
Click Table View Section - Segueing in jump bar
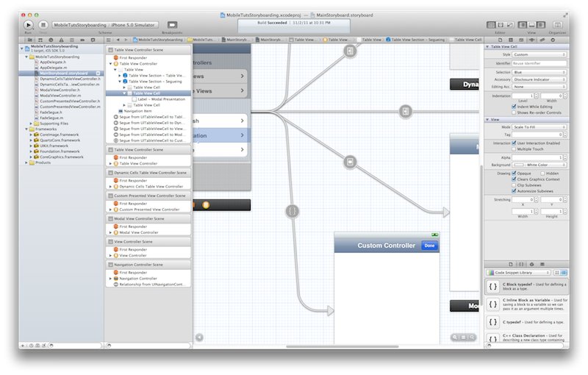pos(415,40)
